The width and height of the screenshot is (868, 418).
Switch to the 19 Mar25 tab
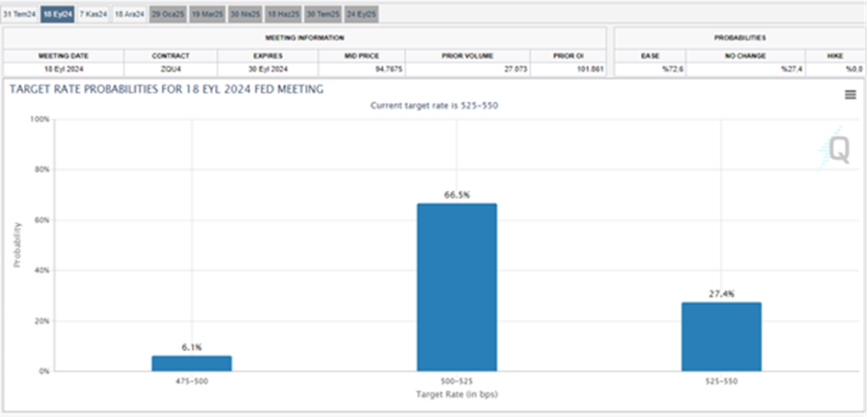[207, 15]
